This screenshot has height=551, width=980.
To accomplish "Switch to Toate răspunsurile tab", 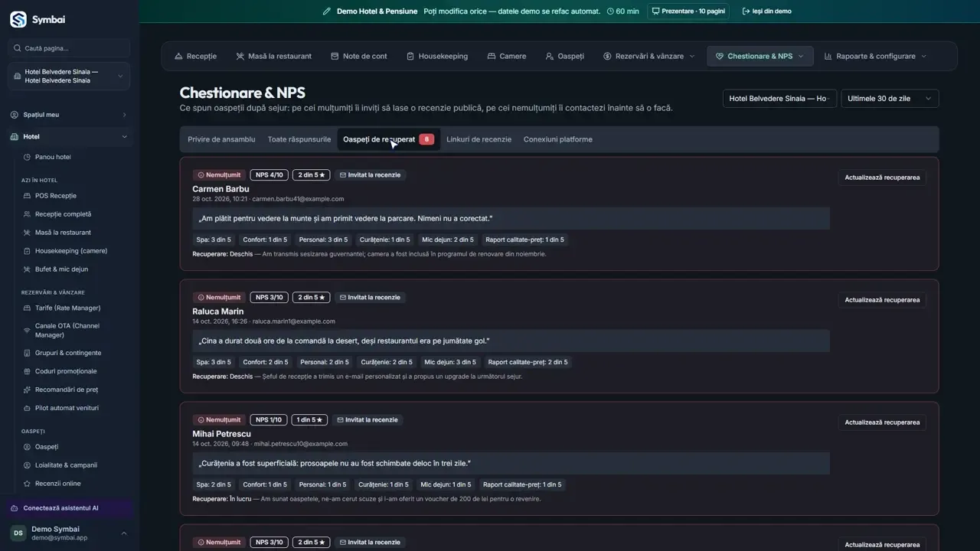I will (x=299, y=139).
